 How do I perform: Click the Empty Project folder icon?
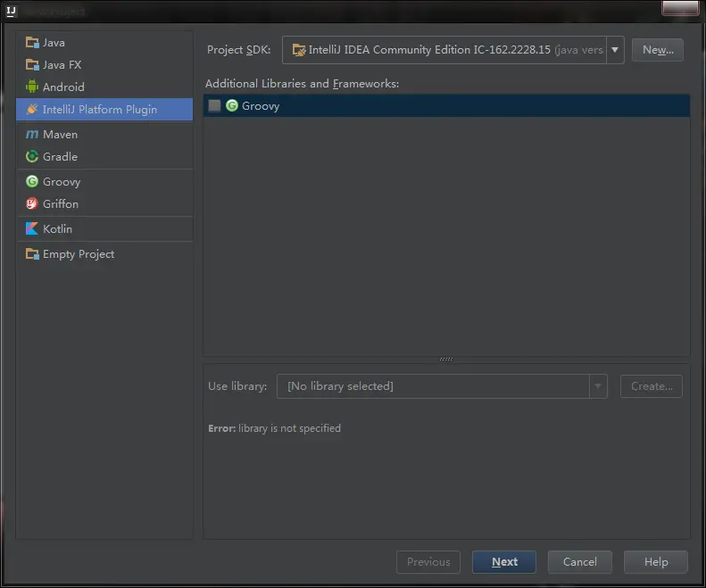32,254
